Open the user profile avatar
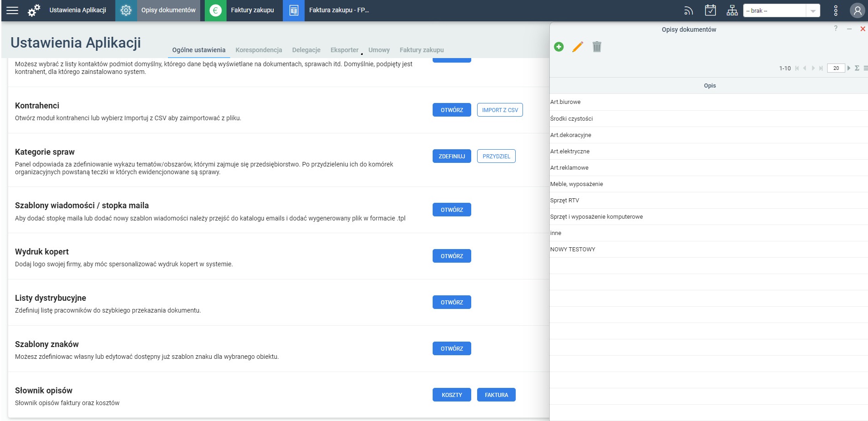The image size is (868, 421). tap(858, 10)
